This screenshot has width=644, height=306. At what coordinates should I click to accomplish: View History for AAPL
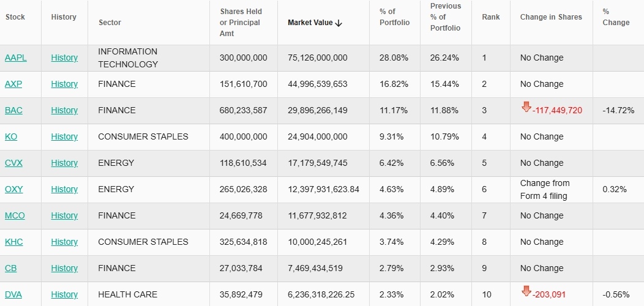pos(64,58)
